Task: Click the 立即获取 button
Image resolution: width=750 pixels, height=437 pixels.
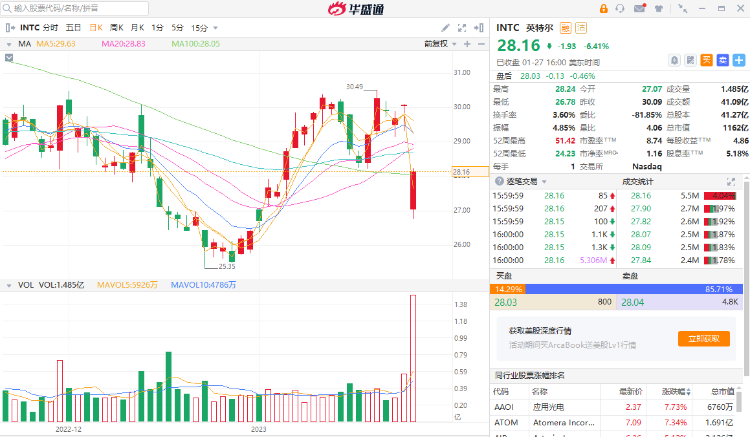Action: point(704,339)
